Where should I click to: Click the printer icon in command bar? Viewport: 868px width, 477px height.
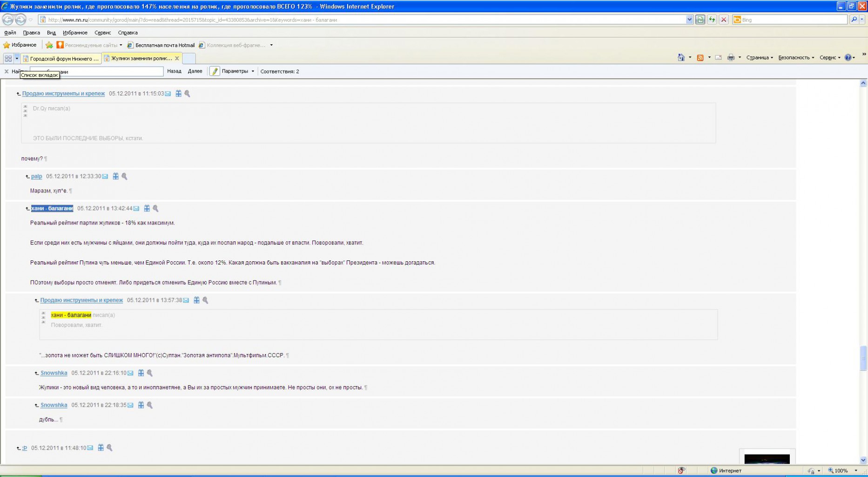pos(731,58)
